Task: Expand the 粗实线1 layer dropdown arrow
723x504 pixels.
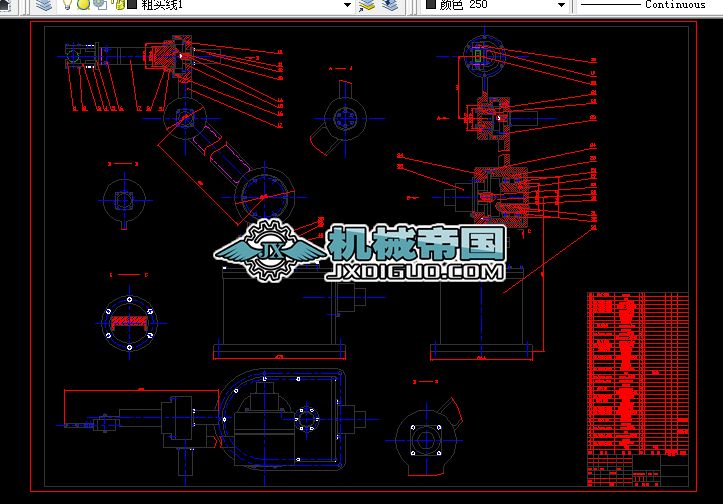Action: point(347,5)
